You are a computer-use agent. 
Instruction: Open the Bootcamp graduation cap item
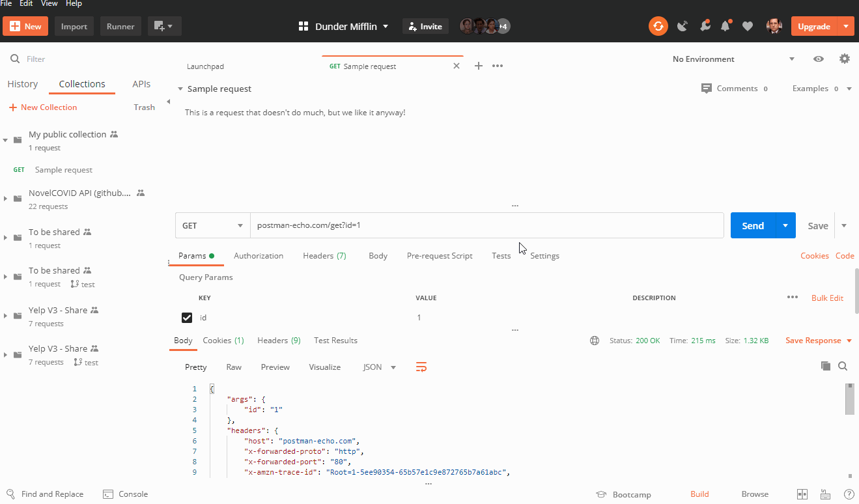pos(623,494)
